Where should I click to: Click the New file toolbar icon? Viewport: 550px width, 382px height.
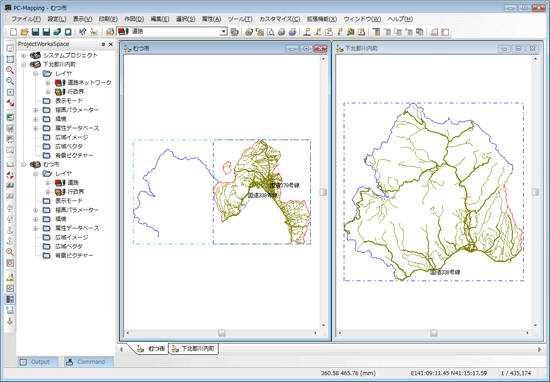(13, 32)
